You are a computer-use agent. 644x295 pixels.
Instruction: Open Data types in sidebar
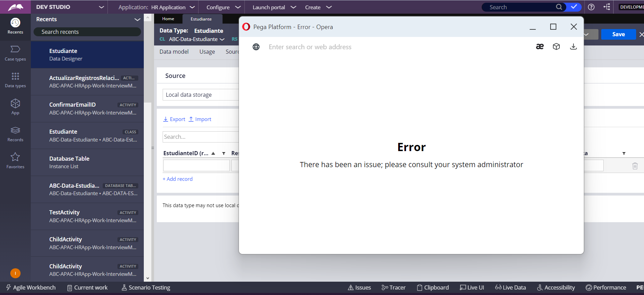tap(15, 80)
